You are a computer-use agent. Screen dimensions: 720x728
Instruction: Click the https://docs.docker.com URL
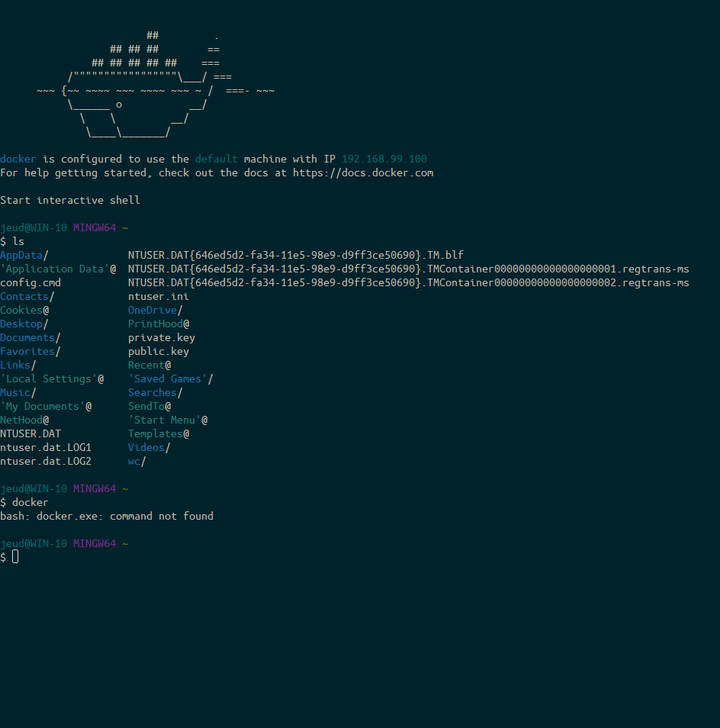(363, 172)
